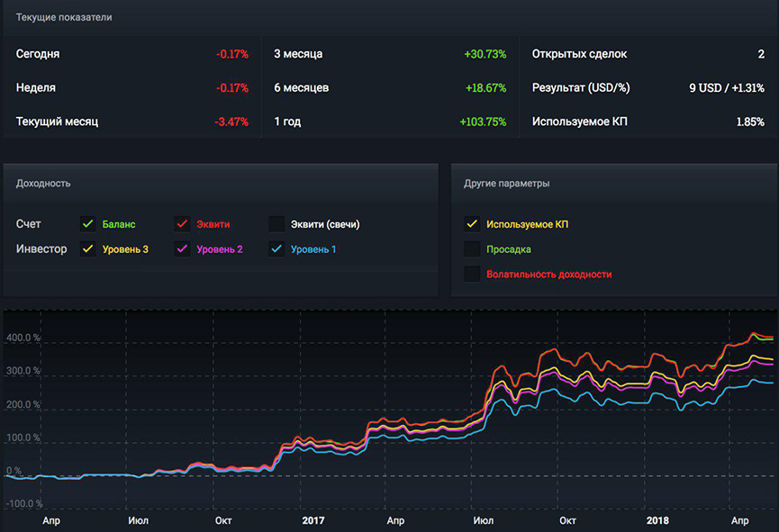Image resolution: width=779 pixels, height=532 pixels.
Task: Click the Текущие показатели panel header
Action: pos(64,17)
